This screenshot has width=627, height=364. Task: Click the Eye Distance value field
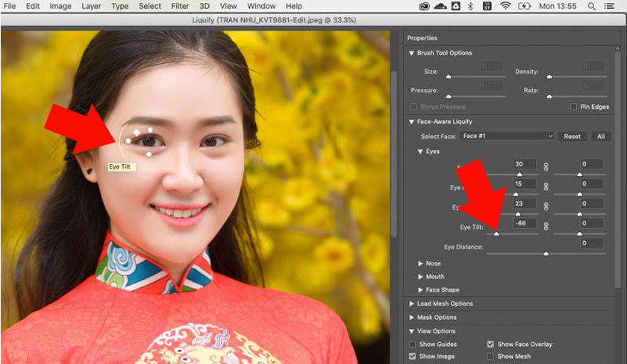592,243
